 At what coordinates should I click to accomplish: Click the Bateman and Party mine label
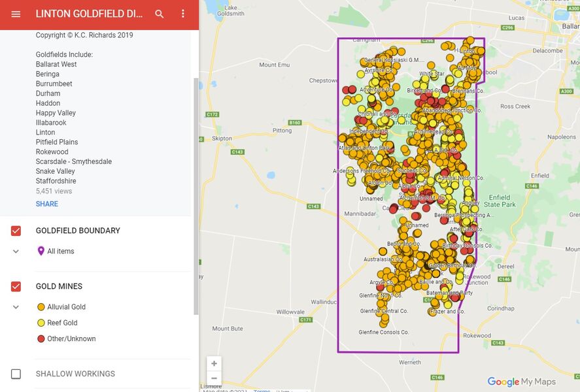coord(449,293)
